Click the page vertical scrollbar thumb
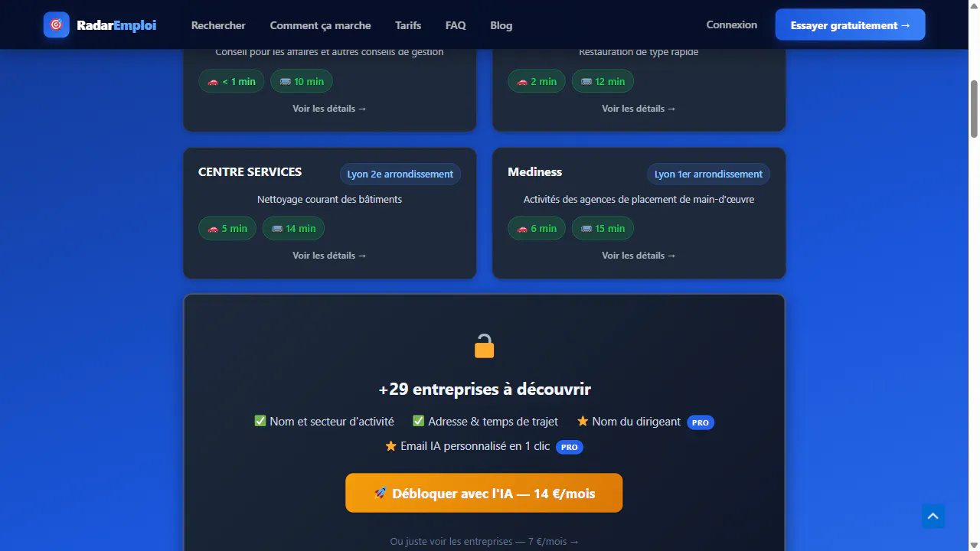This screenshot has width=980, height=551. (974, 109)
